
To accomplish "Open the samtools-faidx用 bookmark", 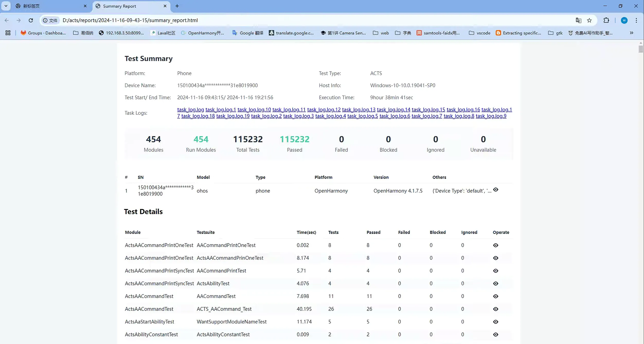I will pyautogui.click(x=438, y=33).
